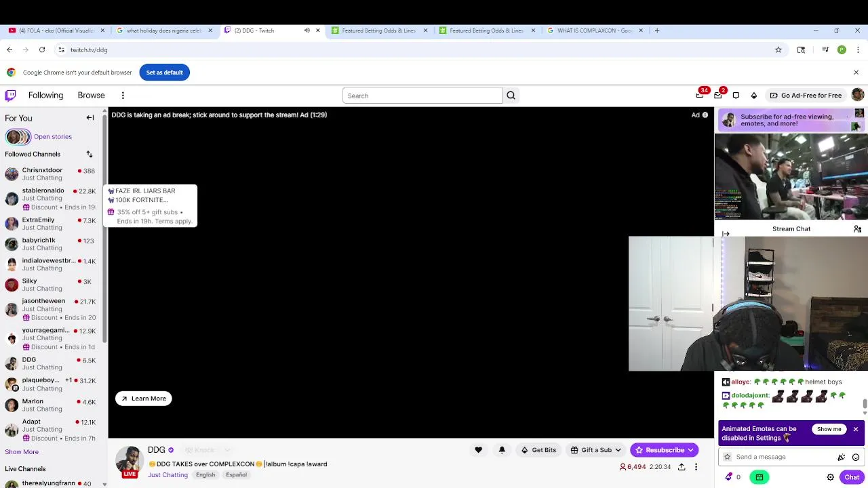Switch to FOLA - eko tab
The width and height of the screenshot is (868, 488).
(57, 30)
